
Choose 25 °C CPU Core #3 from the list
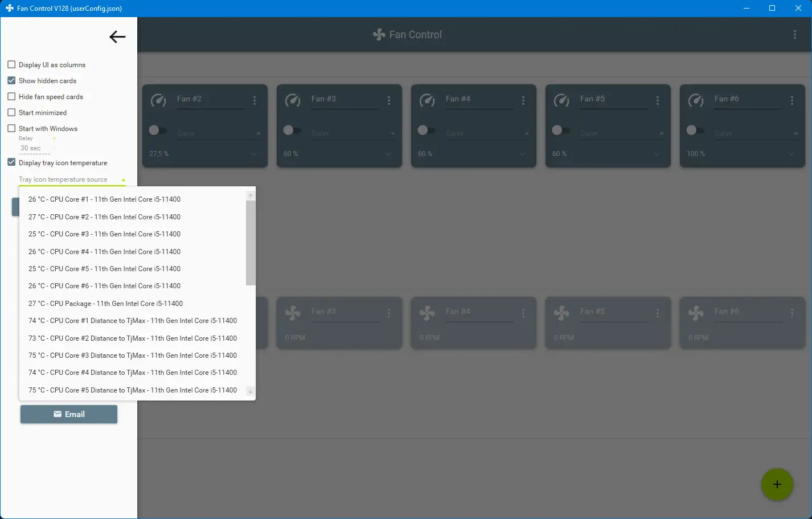[133, 234]
